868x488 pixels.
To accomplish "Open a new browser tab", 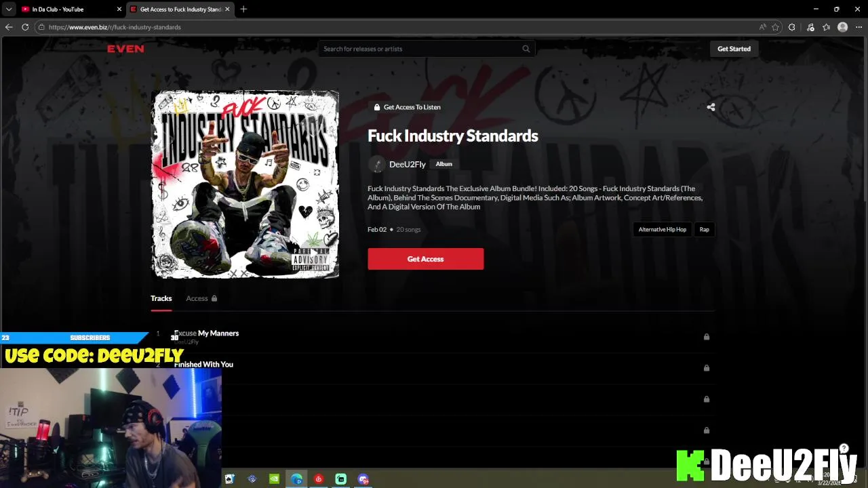I will [x=243, y=9].
